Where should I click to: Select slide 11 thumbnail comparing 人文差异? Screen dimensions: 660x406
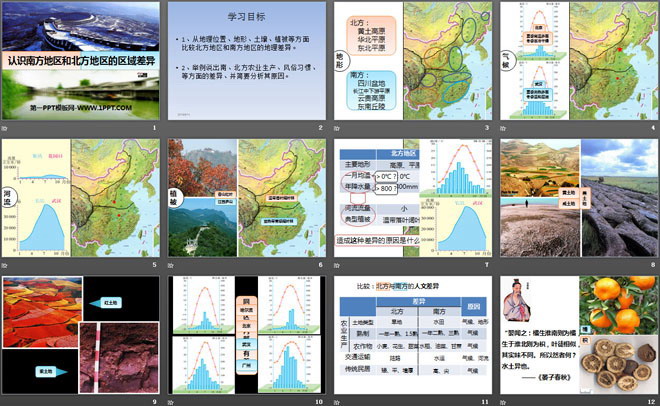(413, 335)
